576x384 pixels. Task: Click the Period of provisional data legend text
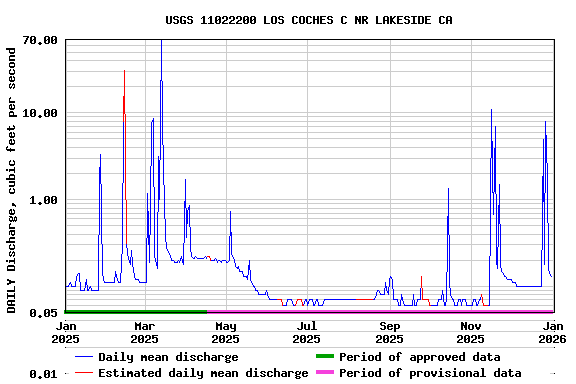pyautogui.click(x=430, y=373)
